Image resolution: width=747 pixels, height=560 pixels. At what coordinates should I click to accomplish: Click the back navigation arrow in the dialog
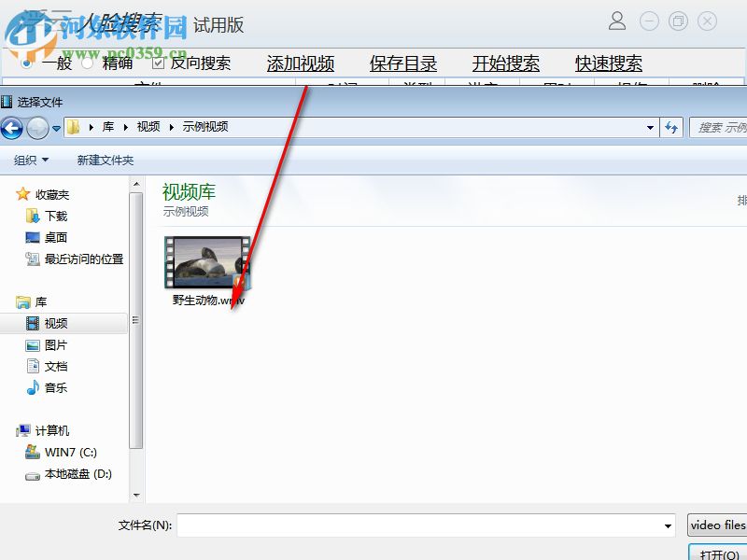coord(11,127)
